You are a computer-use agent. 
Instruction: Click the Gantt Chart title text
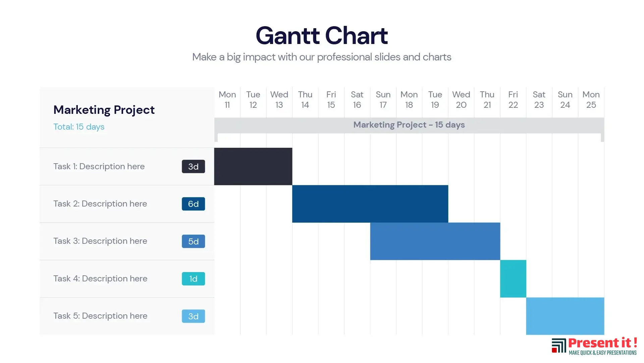[322, 36]
